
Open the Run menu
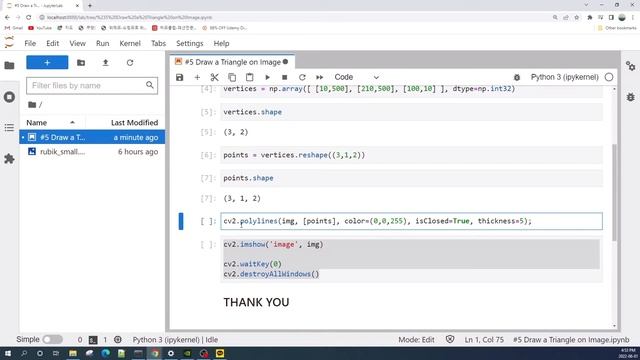[102, 43]
